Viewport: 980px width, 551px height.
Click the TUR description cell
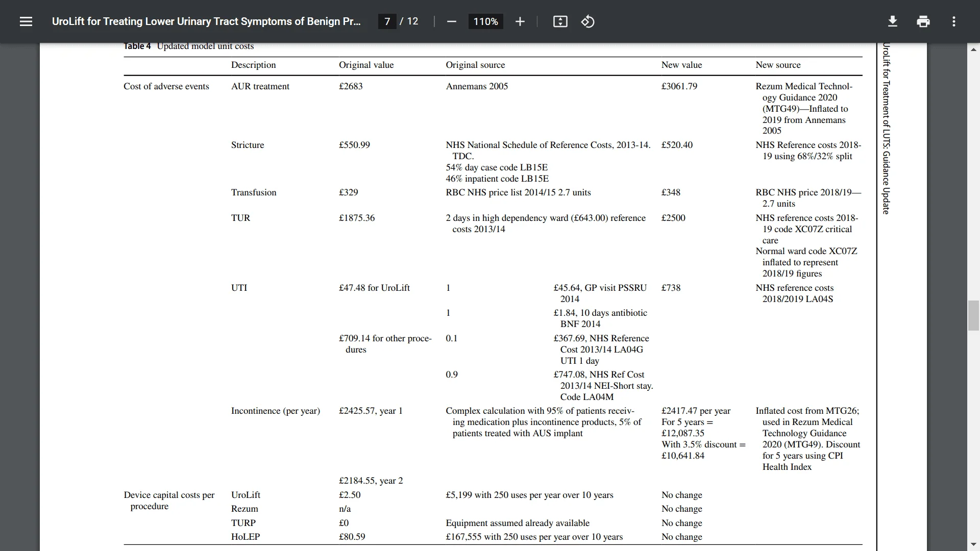click(240, 218)
